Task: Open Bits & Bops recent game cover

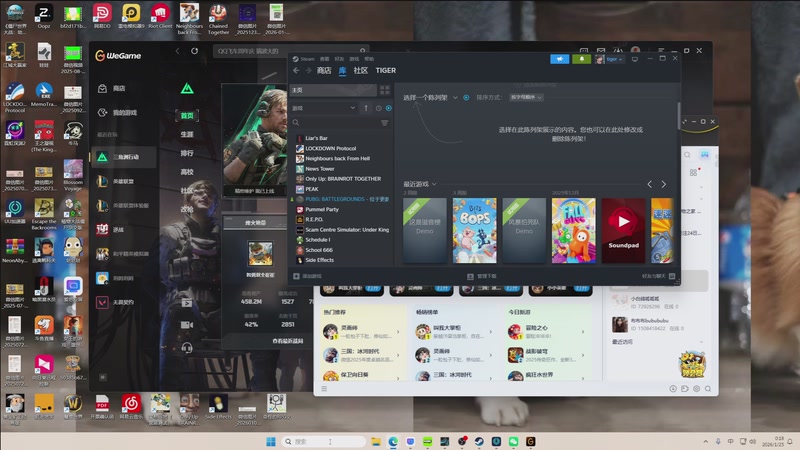Action: tap(474, 231)
